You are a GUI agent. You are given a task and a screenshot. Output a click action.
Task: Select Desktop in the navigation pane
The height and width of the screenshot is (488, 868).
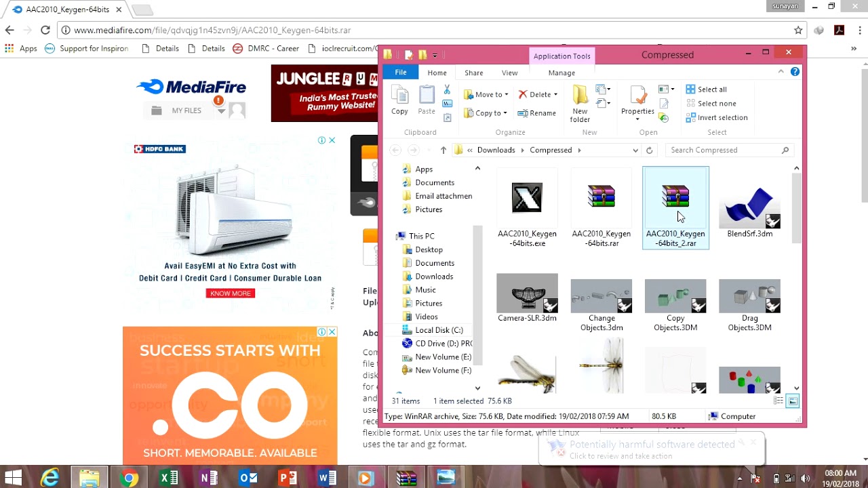tap(429, 249)
